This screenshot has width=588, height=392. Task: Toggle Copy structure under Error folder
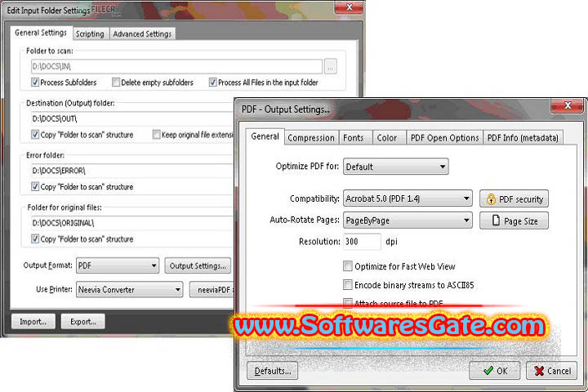35,186
